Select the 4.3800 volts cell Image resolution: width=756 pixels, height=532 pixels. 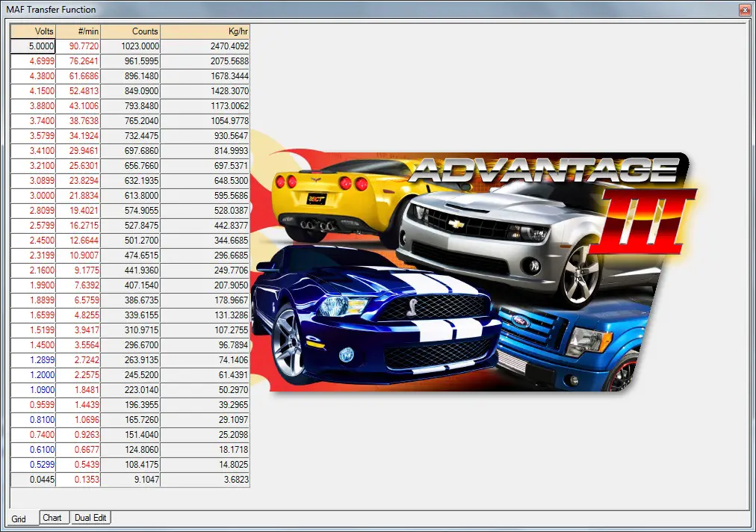pyautogui.click(x=34, y=76)
